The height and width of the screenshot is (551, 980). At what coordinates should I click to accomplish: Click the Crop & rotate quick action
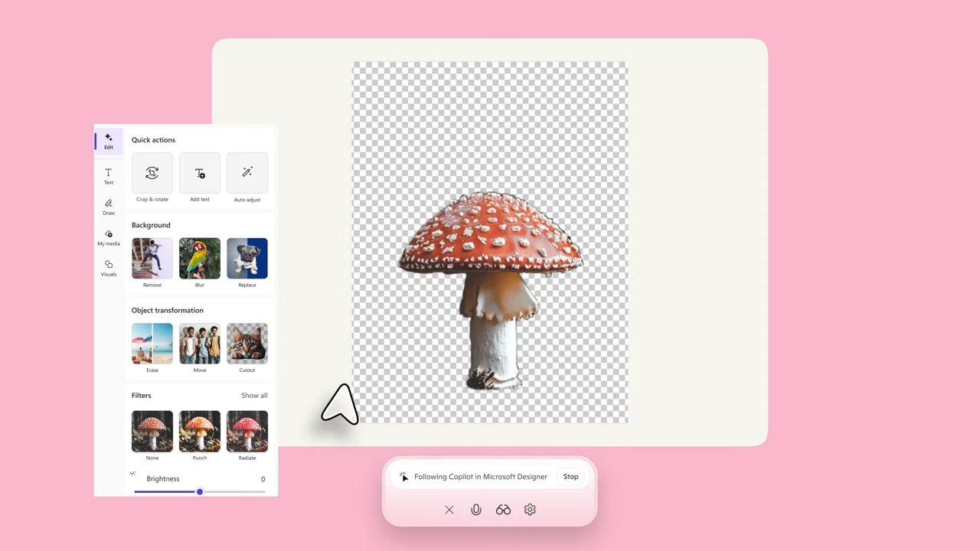pos(152,173)
